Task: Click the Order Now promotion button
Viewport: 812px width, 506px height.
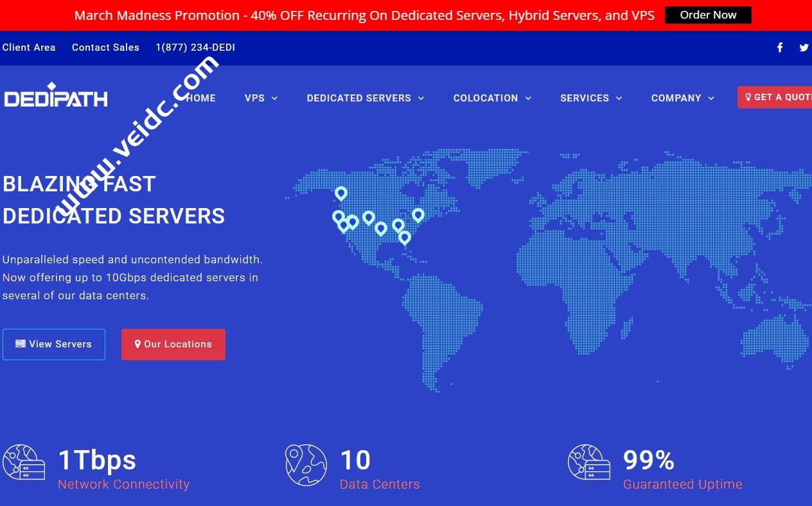Action: click(708, 15)
